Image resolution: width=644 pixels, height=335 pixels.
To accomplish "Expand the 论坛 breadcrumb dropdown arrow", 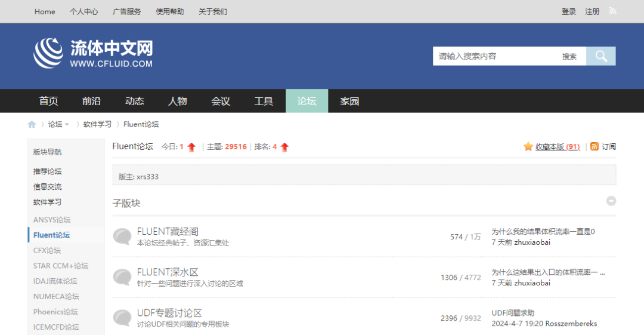I will pos(67,124).
